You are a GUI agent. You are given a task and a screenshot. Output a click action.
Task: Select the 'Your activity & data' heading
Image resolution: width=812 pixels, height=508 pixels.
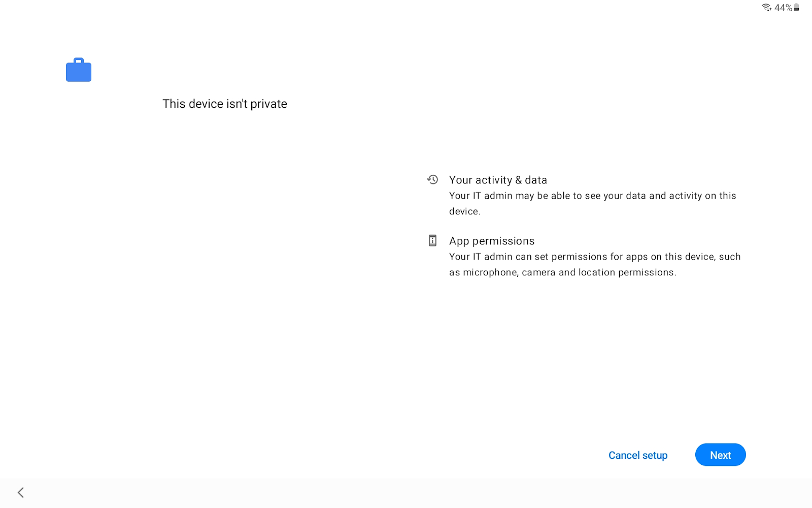coord(498,180)
